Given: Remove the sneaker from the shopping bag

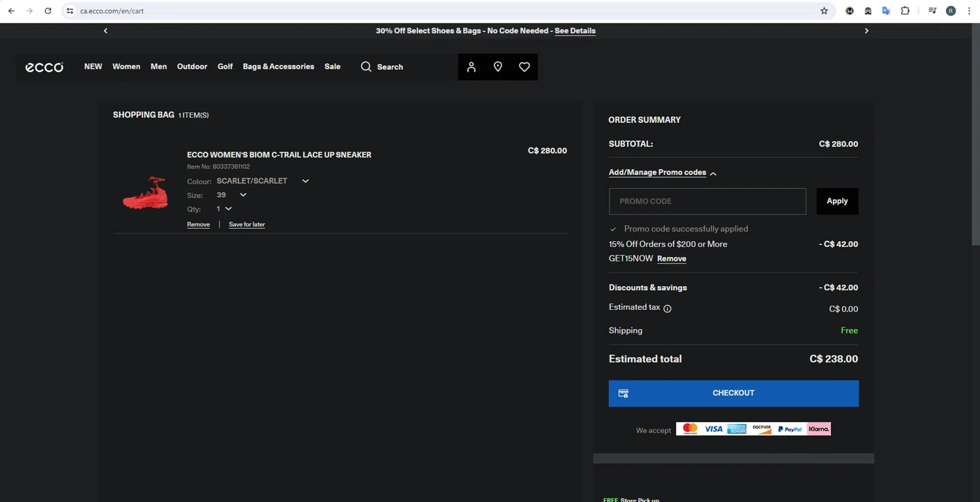Looking at the screenshot, I should [x=199, y=224].
